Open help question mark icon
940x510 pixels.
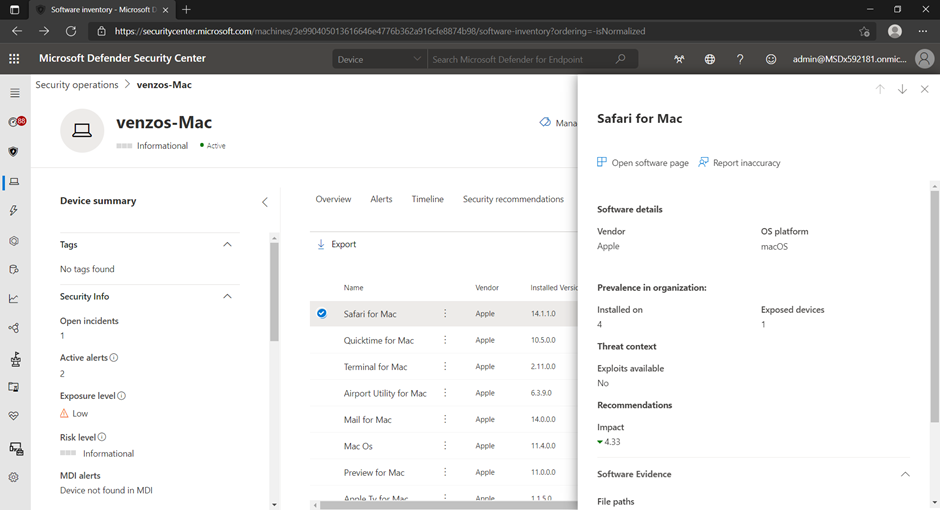(x=740, y=59)
